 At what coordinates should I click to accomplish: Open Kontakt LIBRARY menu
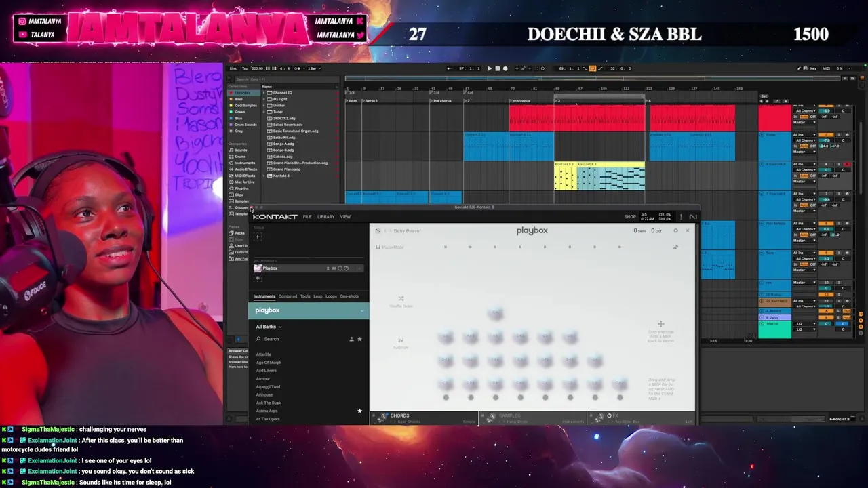(x=325, y=217)
